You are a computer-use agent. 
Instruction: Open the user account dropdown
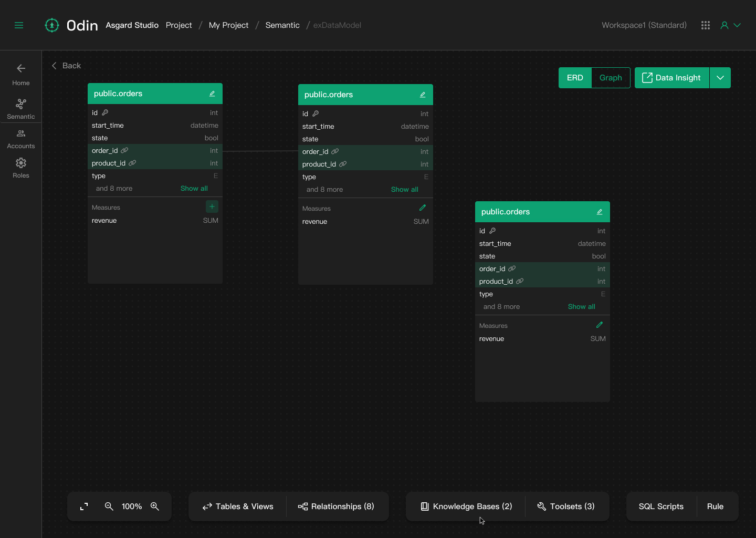pos(731,25)
